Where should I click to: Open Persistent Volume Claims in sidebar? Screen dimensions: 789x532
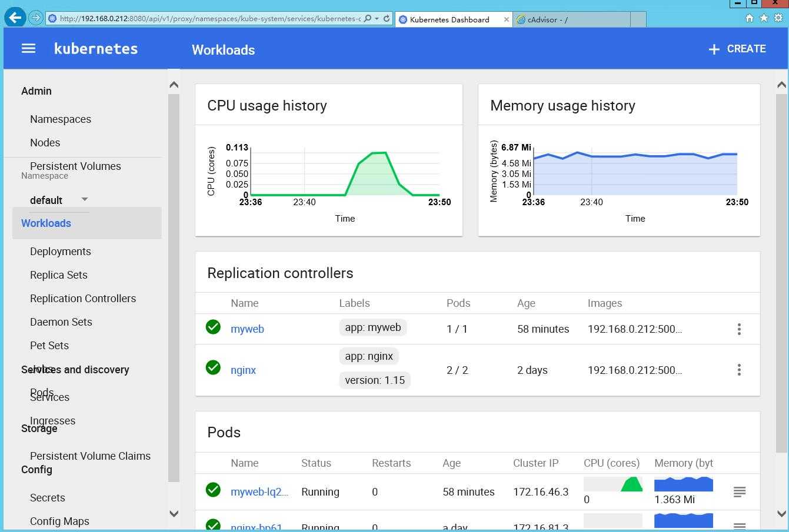click(90, 456)
